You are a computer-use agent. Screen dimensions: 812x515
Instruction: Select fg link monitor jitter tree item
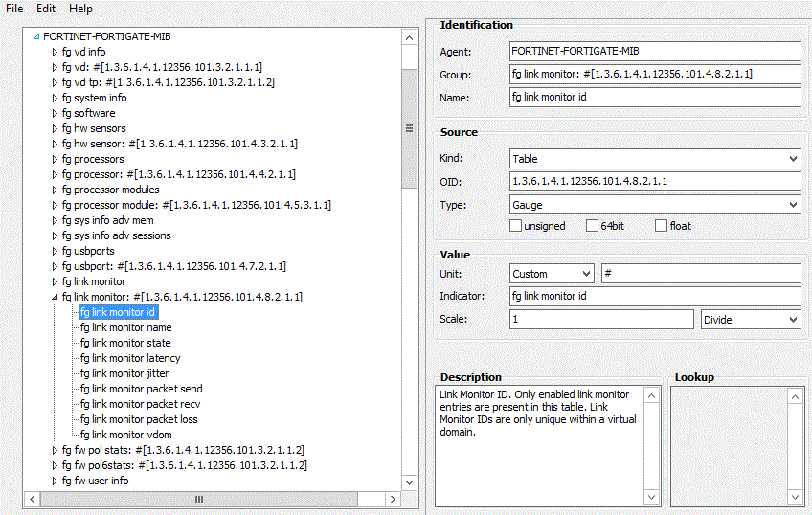coord(124,373)
